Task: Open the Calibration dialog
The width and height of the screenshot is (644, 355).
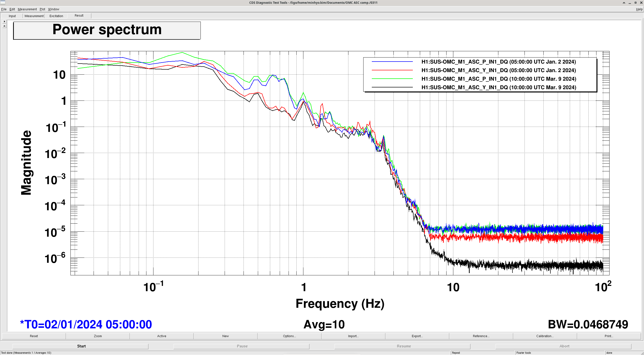Action: (545, 336)
